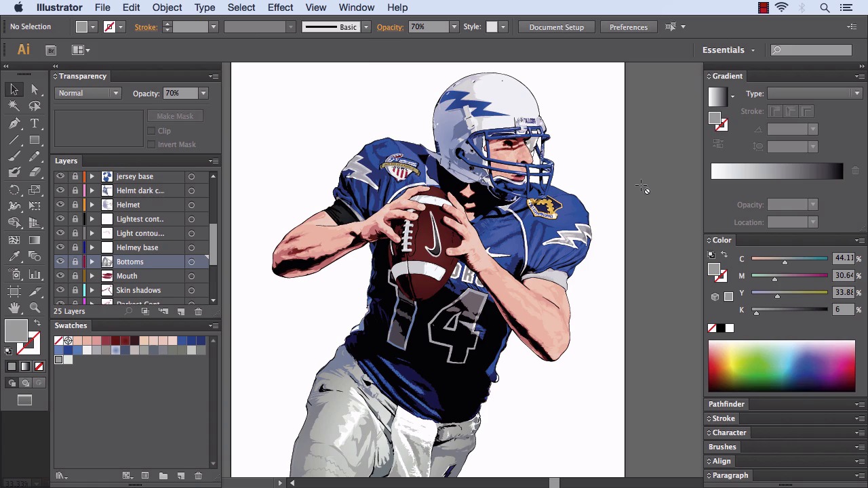The width and height of the screenshot is (868, 488).
Task: Select the Hand tool
Action: point(14,308)
